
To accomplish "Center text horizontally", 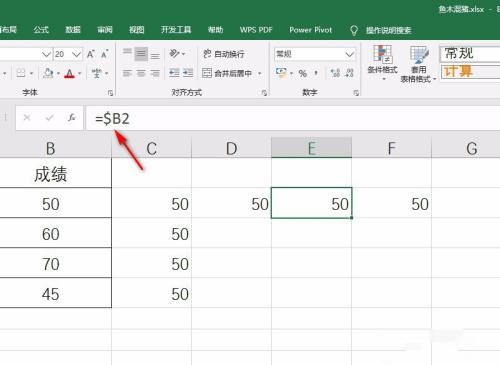I will click(141, 73).
